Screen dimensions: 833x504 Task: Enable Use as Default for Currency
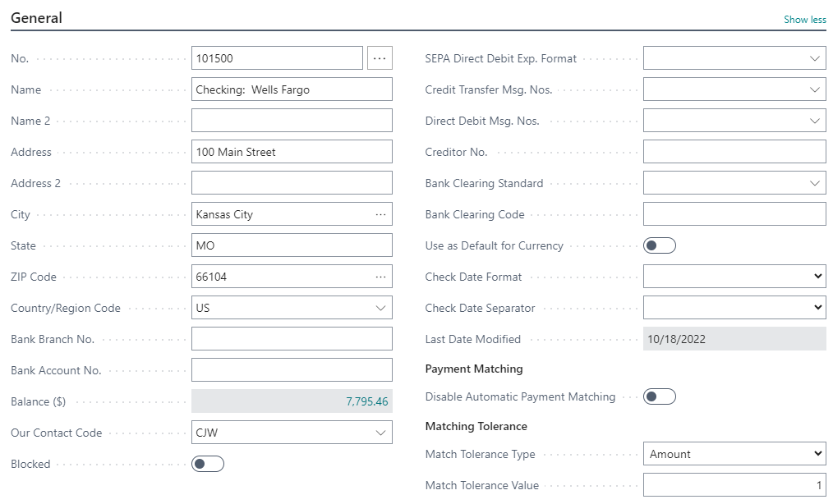(660, 245)
